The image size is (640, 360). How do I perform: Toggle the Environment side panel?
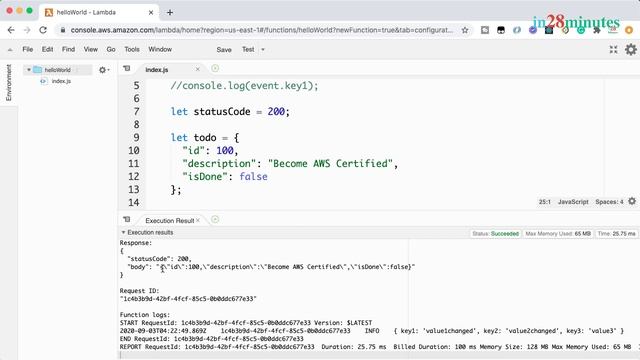click(x=9, y=82)
